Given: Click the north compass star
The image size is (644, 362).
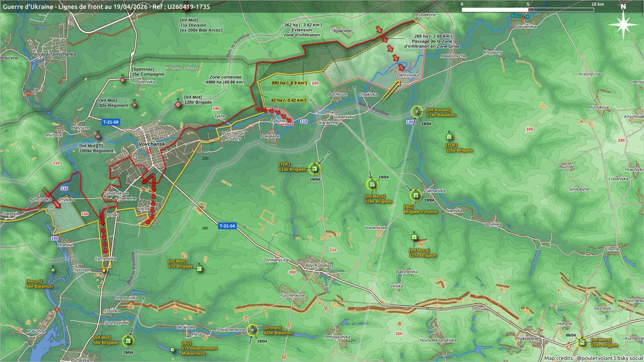Looking at the screenshot, I should [623, 25].
